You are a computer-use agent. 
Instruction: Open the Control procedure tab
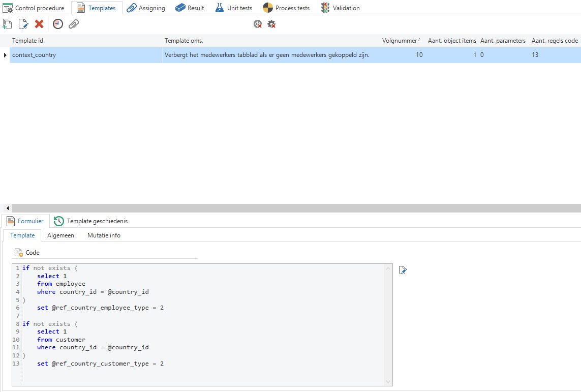[x=34, y=8]
